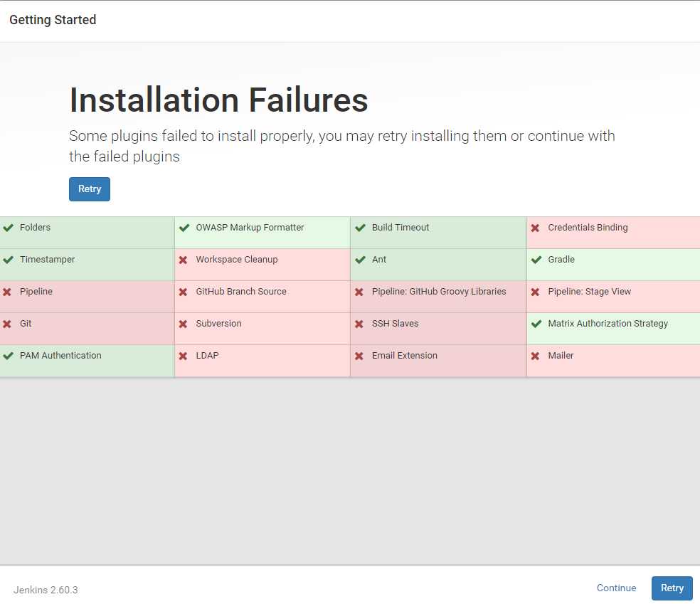
Task: Select the Matrix Authorization Strategy label
Action: [608, 324]
